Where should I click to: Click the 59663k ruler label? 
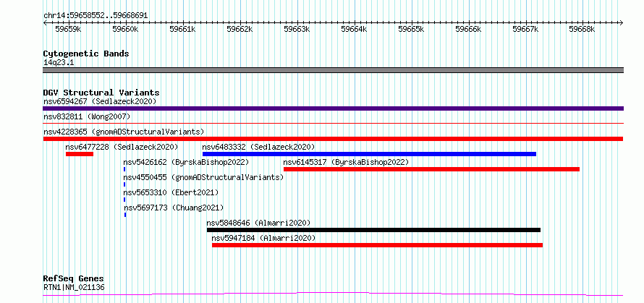[x=297, y=29]
